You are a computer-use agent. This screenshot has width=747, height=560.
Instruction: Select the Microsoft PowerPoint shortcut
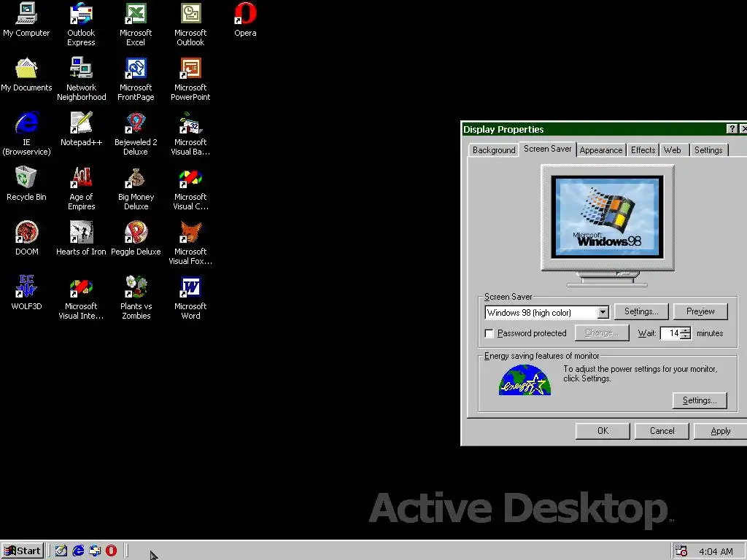click(x=190, y=79)
